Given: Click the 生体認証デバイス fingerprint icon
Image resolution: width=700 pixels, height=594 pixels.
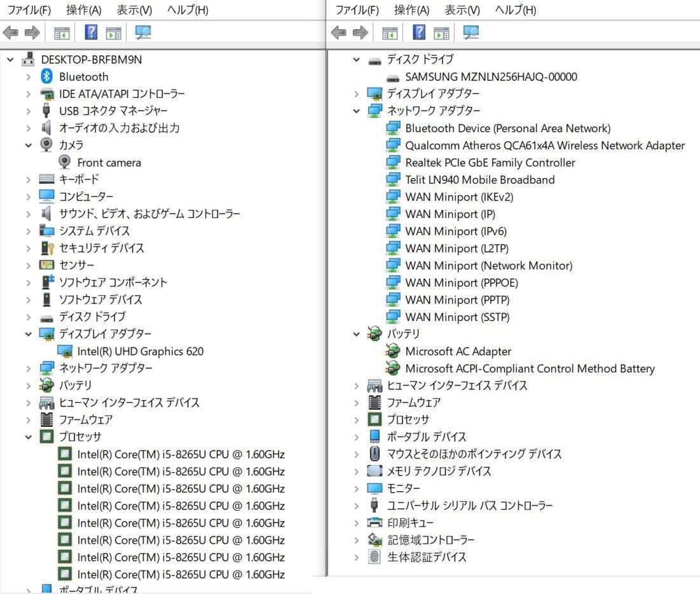Looking at the screenshot, I should [374, 557].
